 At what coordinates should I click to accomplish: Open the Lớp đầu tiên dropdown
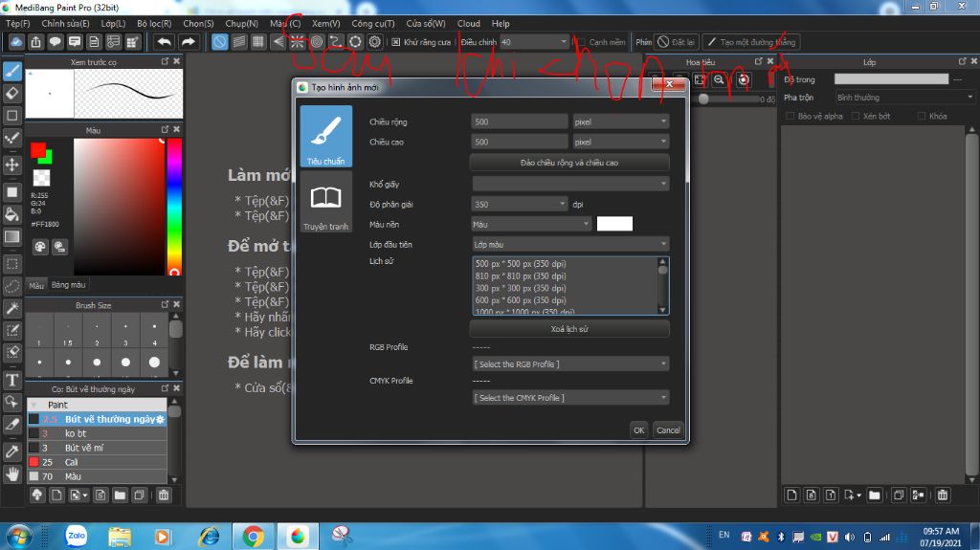pos(570,244)
